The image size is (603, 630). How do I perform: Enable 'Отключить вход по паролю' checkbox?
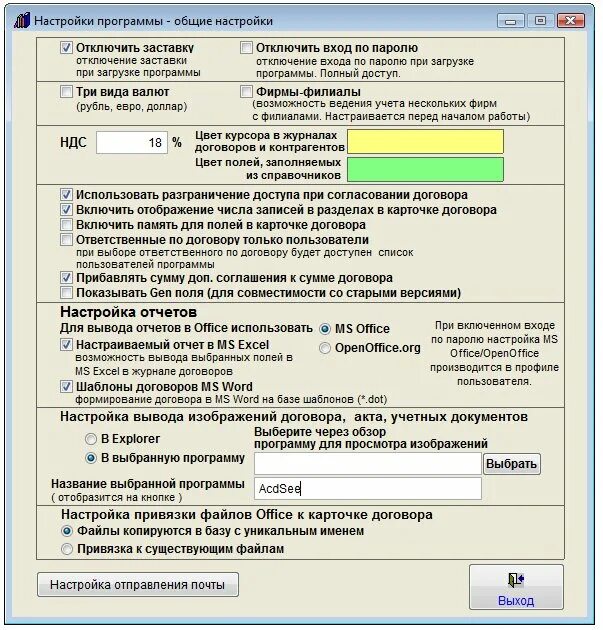(x=246, y=48)
